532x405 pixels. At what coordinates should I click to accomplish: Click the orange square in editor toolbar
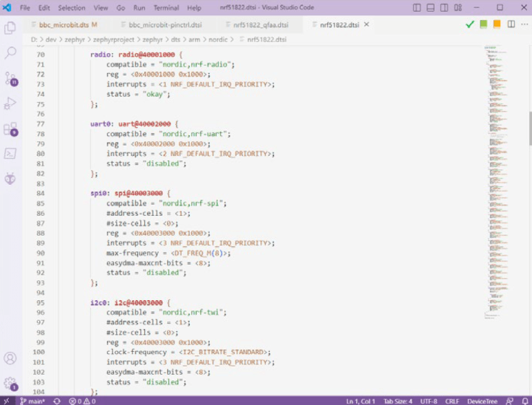497,24
